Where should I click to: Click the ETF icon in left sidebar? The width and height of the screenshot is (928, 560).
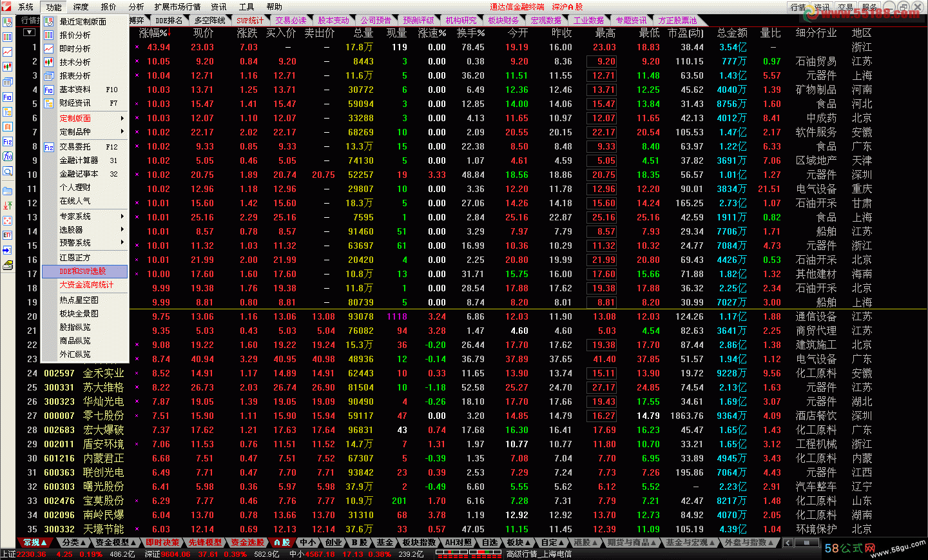pos(7,235)
